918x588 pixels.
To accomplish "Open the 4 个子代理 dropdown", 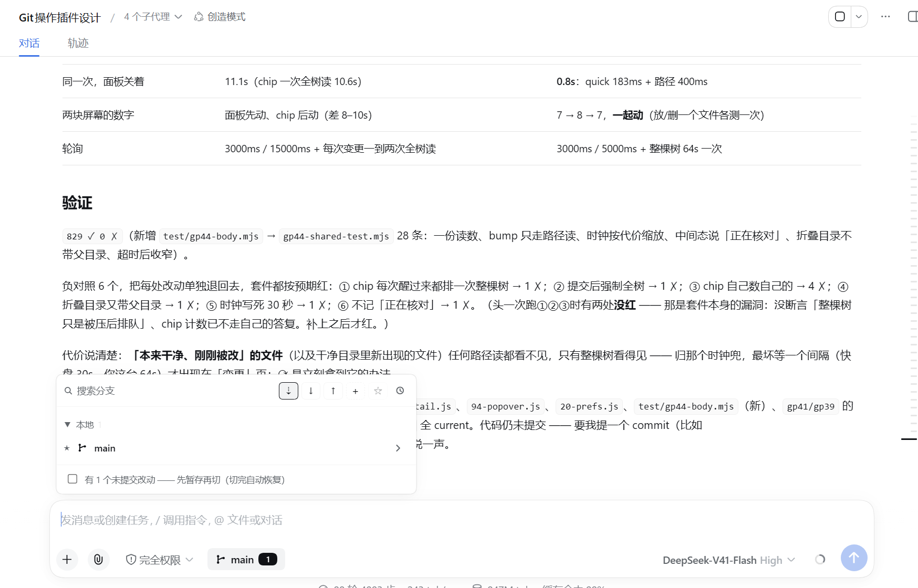I will (153, 17).
